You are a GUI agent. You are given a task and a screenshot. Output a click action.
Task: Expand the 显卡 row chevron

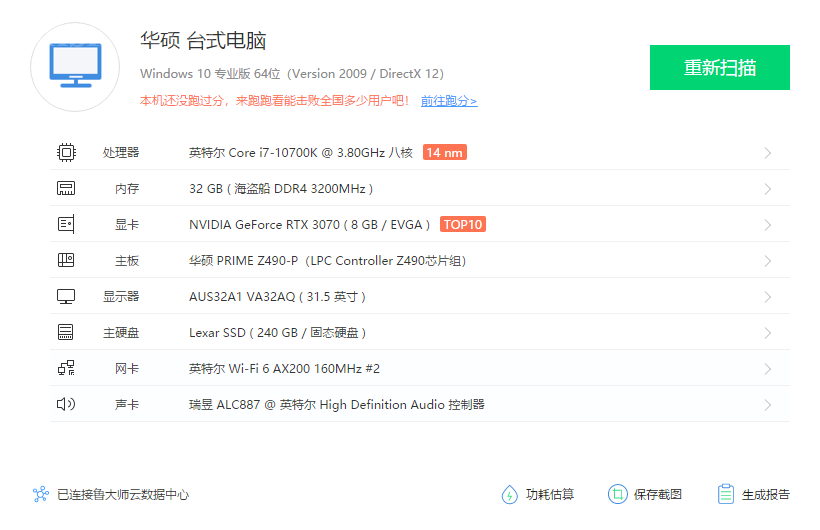(768, 225)
